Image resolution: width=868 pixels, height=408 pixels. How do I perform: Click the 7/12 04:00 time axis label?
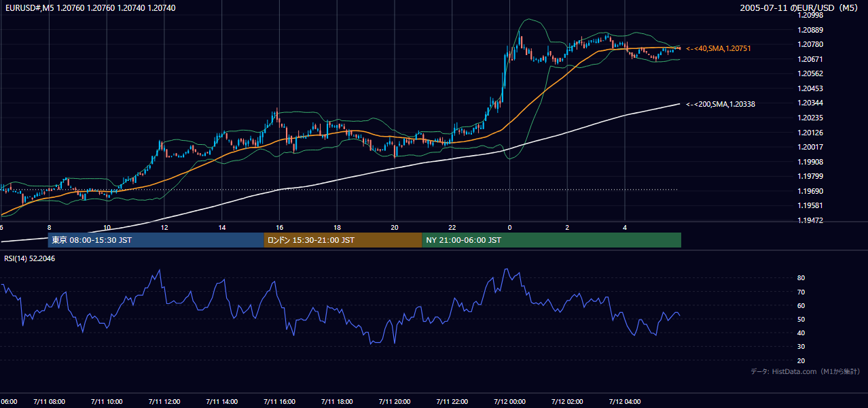coord(626,402)
